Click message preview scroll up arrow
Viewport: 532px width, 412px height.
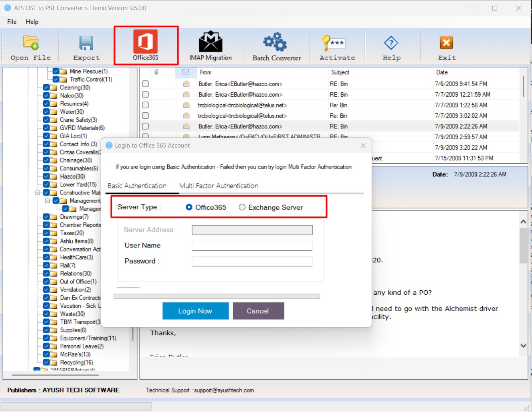tap(524, 222)
